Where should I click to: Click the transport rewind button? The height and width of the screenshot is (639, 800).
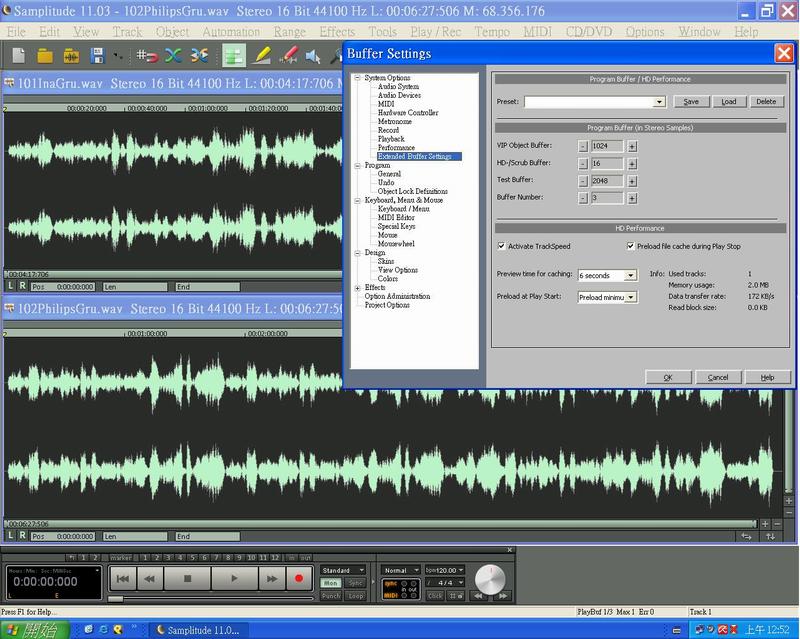pyautogui.click(x=149, y=578)
